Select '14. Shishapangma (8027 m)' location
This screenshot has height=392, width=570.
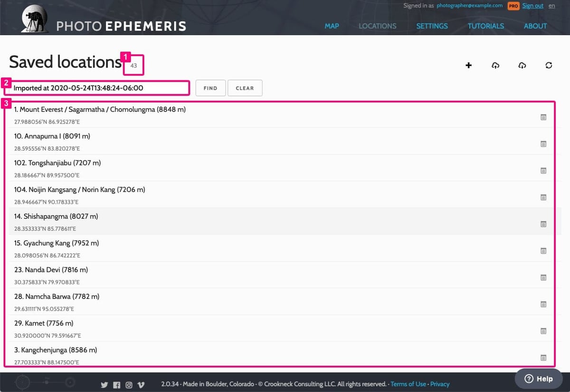56,216
